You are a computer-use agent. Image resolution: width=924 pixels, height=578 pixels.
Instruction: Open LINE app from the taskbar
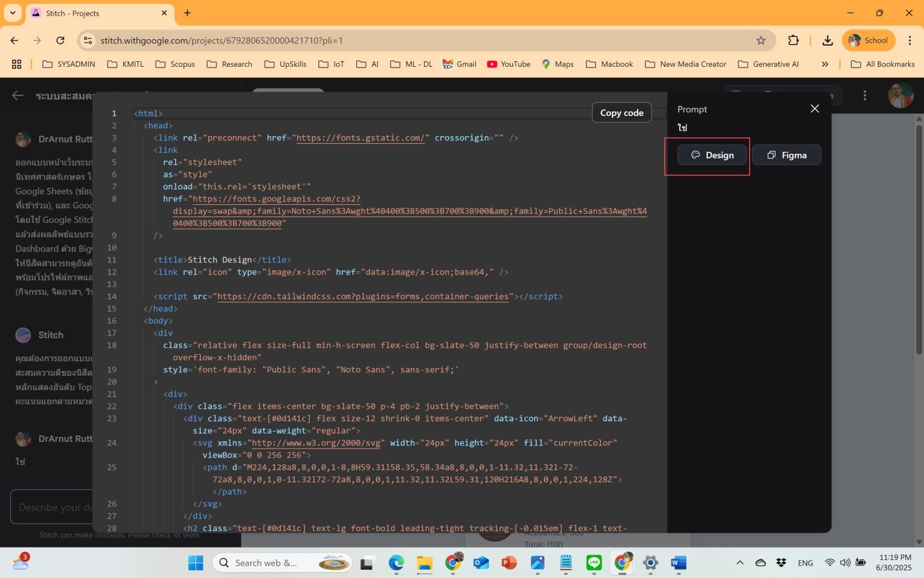pos(594,563)
